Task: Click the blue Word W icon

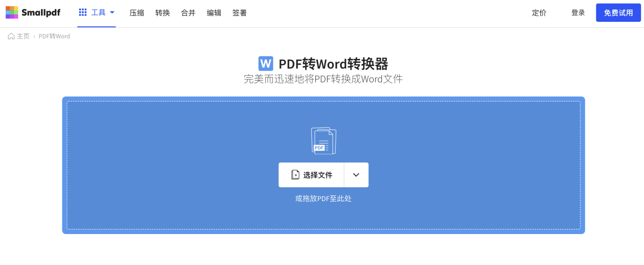Action: coord(266,63)
